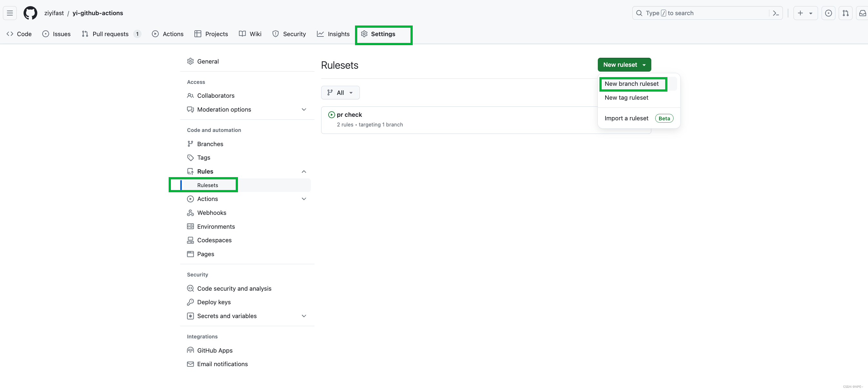Click the Actions play icon
Screen dimensions: 868x391
(x=154, y=34)
